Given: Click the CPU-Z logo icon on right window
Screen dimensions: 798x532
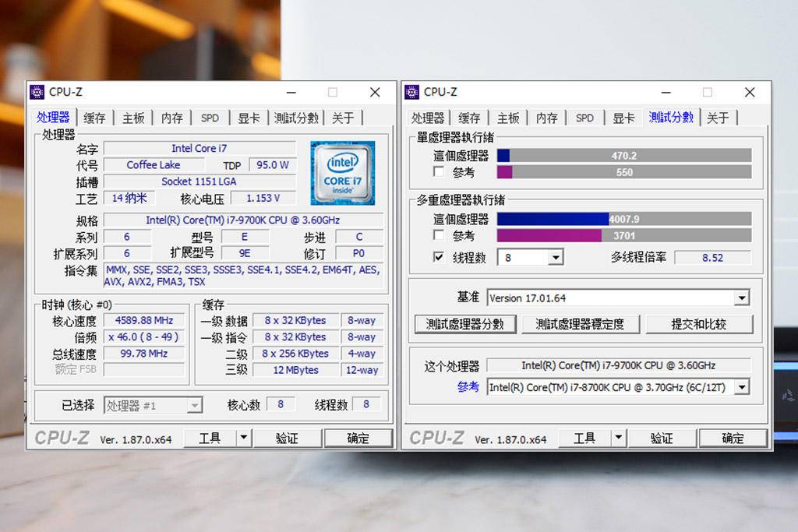Looking at the screenshot, I should pos(414,92).
